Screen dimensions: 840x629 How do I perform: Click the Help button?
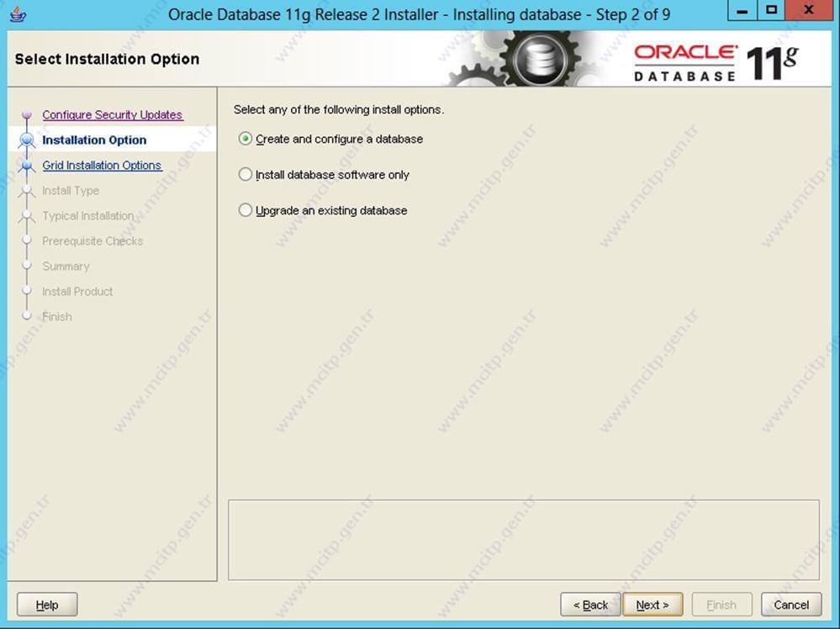click(47, 605)
